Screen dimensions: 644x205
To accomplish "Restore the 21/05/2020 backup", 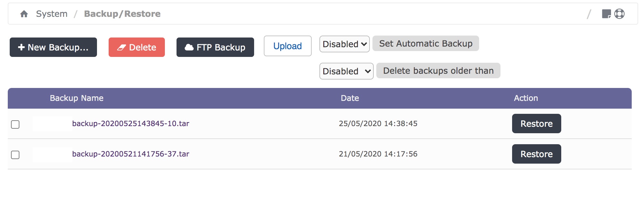I will point(536,154).
